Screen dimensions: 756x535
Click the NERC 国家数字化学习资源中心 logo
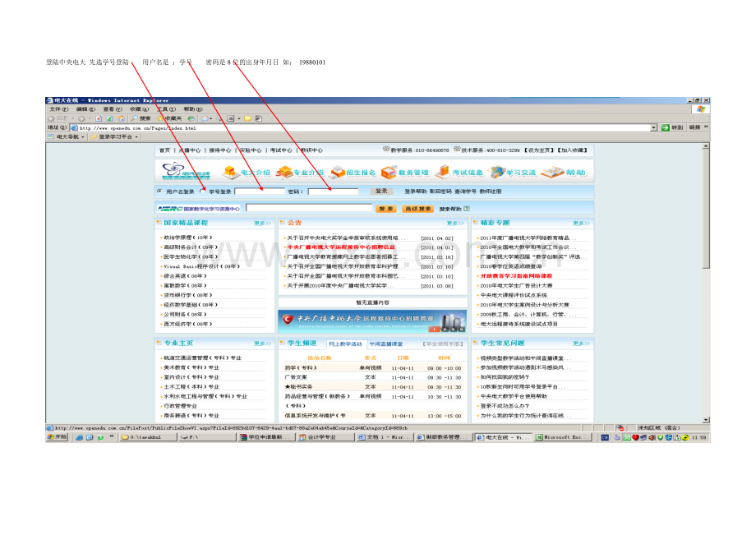coord(199,209)
